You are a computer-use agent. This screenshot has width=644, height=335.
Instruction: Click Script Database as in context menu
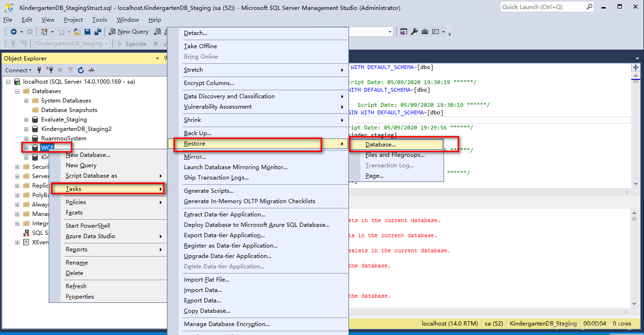[108, 176]
